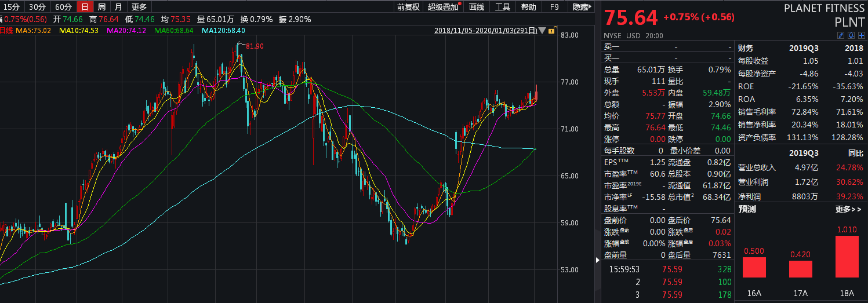The height and width of the screenshot is (303, 868).
Task: Click the 前复权 adjustment button
Action: [408, 7]
